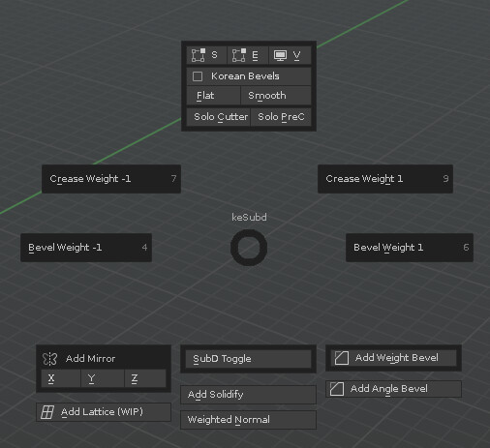490x448 pixels.
Task: Add a Solidify modifier
Action: pyautogui.click(x=248, y=395)
